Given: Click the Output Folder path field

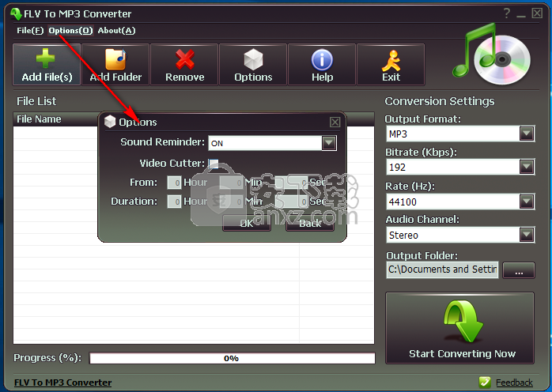Looking at the screenshot, I should point(442,269).
